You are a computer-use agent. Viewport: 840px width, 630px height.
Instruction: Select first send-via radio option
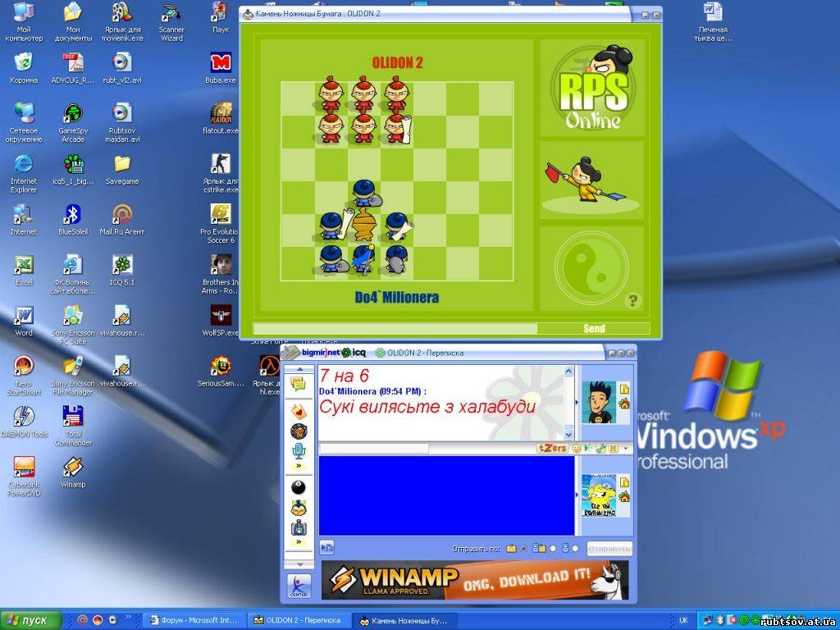(523, 549)
